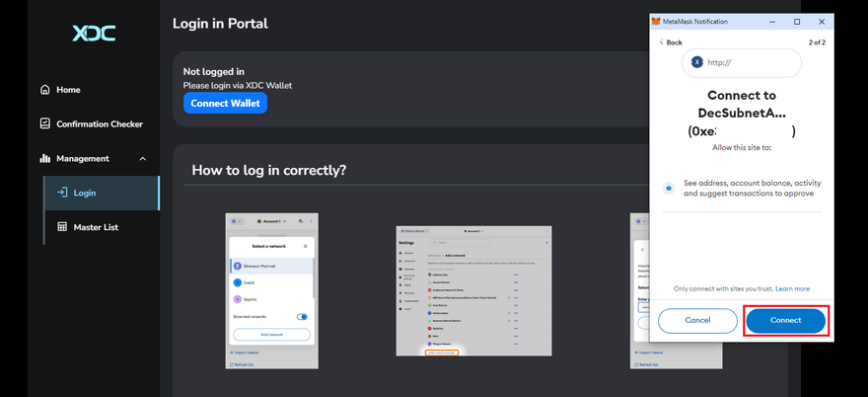The image size is (868, 397).
Task: Open the Confirmation Checker page
Action: (x=99, y=123)
